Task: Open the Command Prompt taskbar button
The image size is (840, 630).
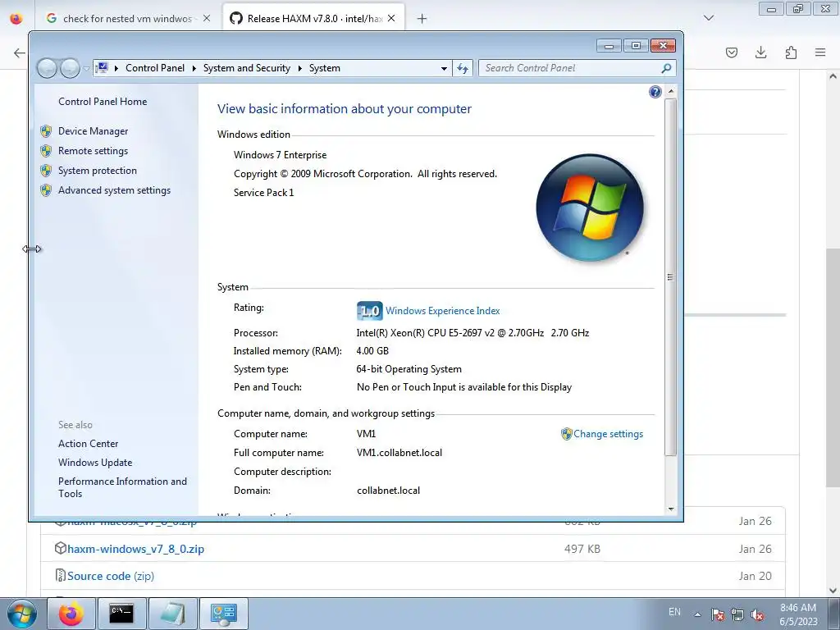Action: pyautogui.click(x=121, y=614)
